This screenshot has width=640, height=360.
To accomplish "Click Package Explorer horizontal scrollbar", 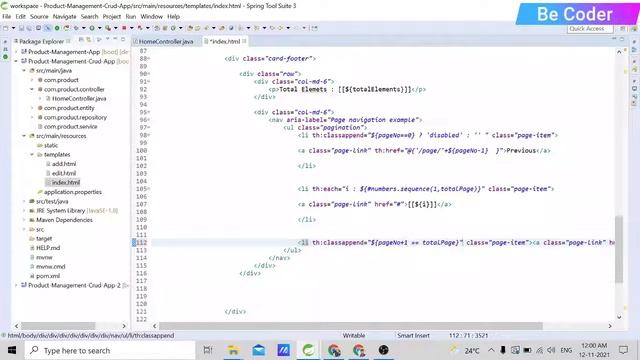I will tap(58, 326).
